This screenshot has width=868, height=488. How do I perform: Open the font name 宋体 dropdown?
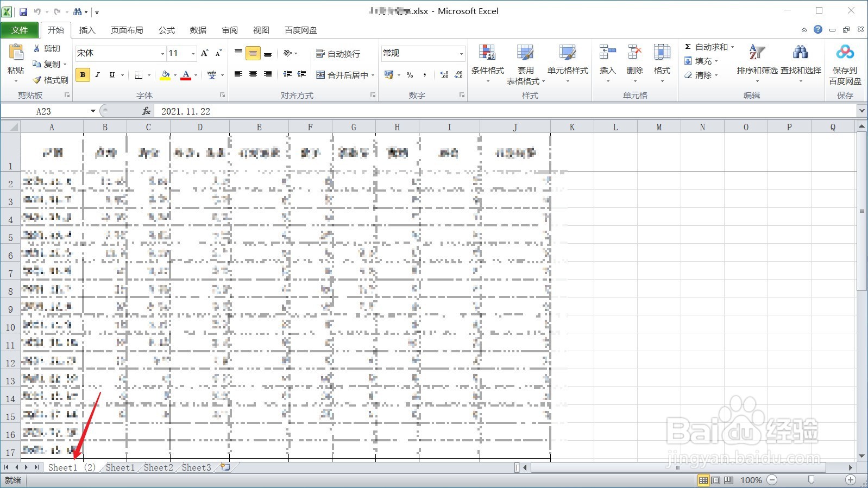(162, 53)
